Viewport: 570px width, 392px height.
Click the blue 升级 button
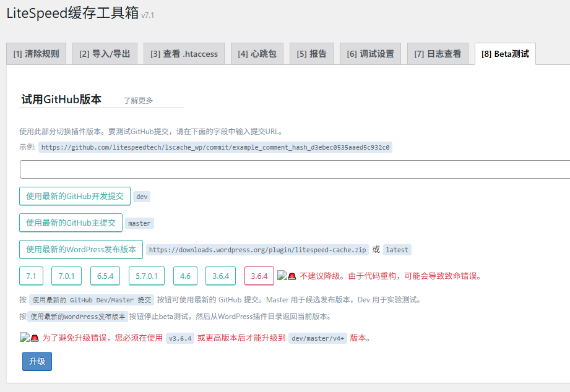coord(37,362)
